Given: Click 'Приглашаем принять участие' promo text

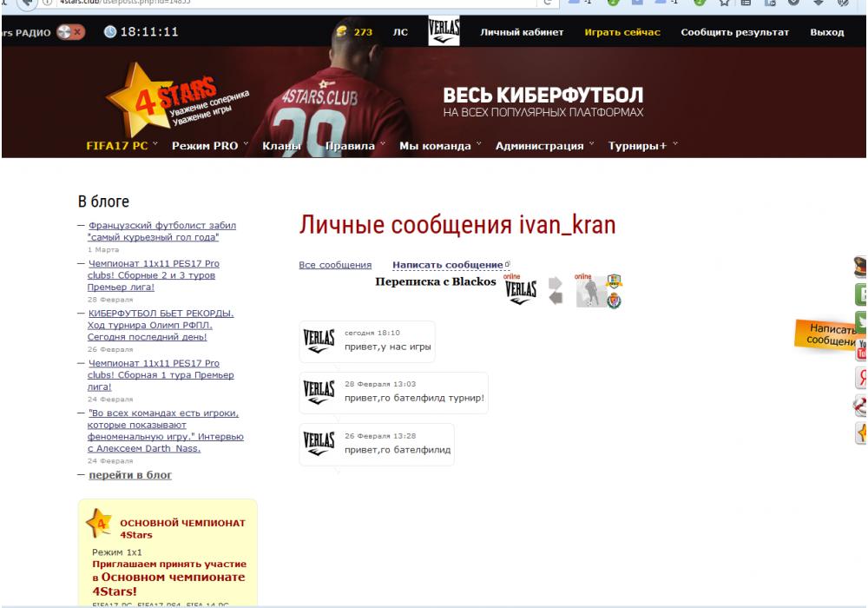Looking at the screenshot, I should pos(169,577).
